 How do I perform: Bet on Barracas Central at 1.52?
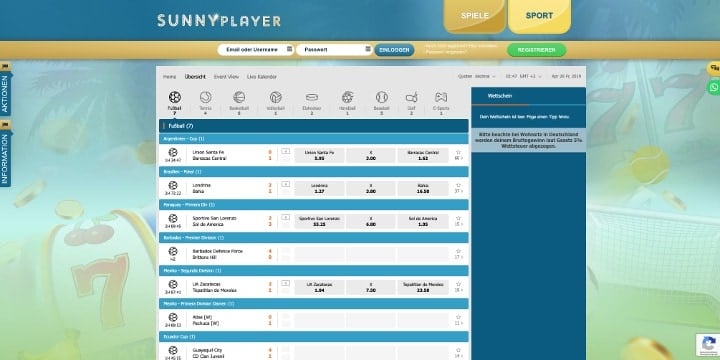point(423,155)
